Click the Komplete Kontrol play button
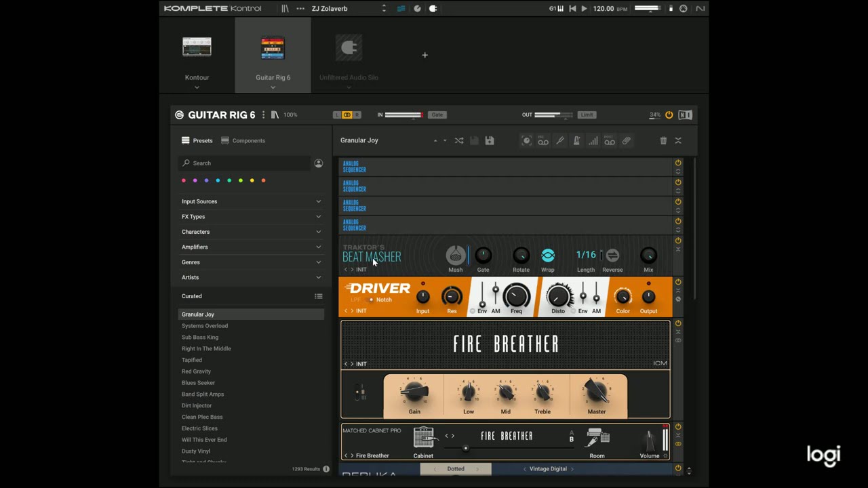 click(x=584, y=9)
